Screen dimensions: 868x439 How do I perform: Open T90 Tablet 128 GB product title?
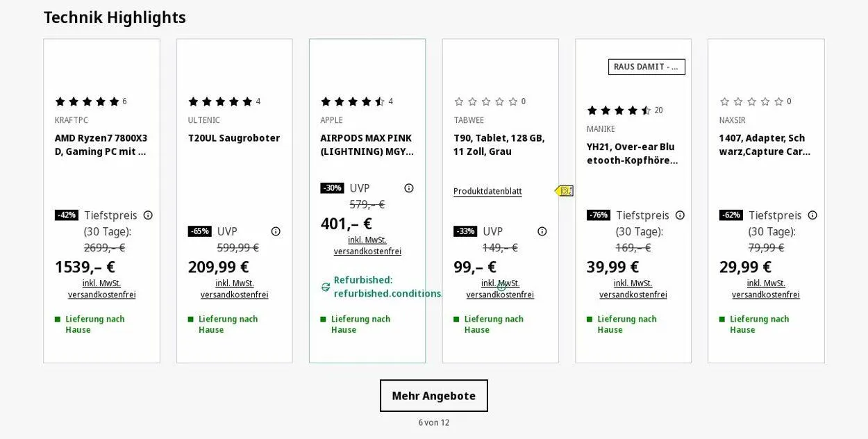tap(499, 144)
